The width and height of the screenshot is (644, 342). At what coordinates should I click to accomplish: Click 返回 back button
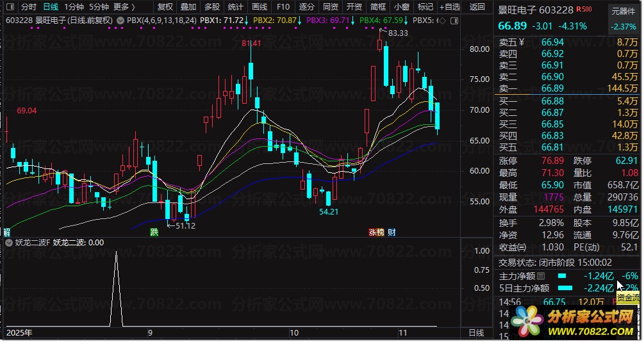pos(477,7)
